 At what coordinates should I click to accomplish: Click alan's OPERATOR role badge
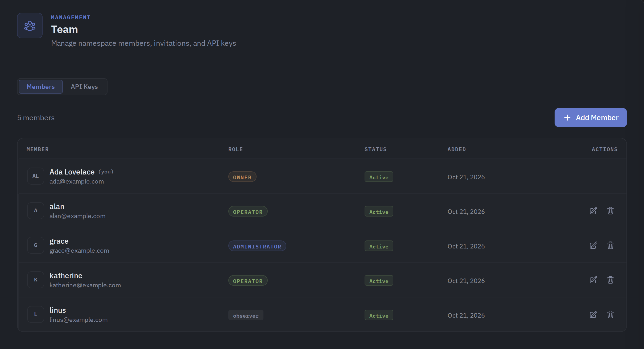pyautogui.click(x=248, y=211)
